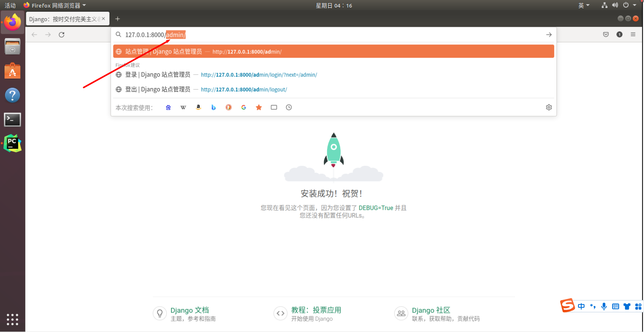Search in open tabs icon
Image resolution: width=644 pixels, height=332 pixels.
coord(274,107)
